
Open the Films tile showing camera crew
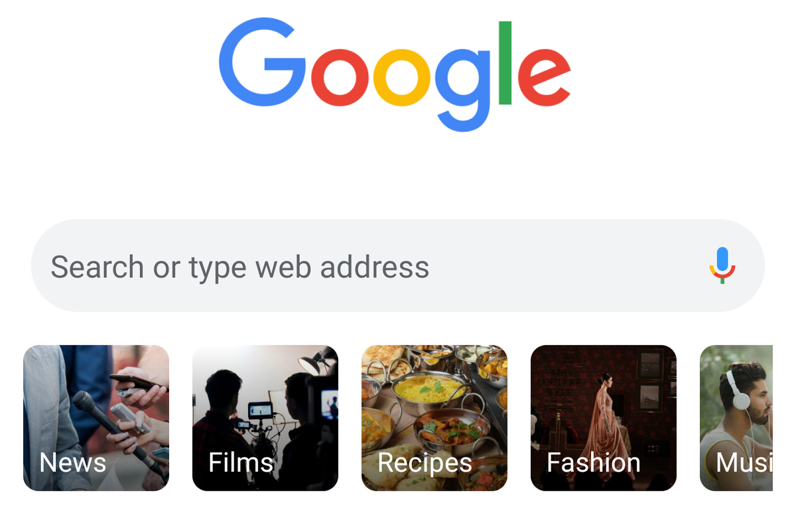coord(265,418)
